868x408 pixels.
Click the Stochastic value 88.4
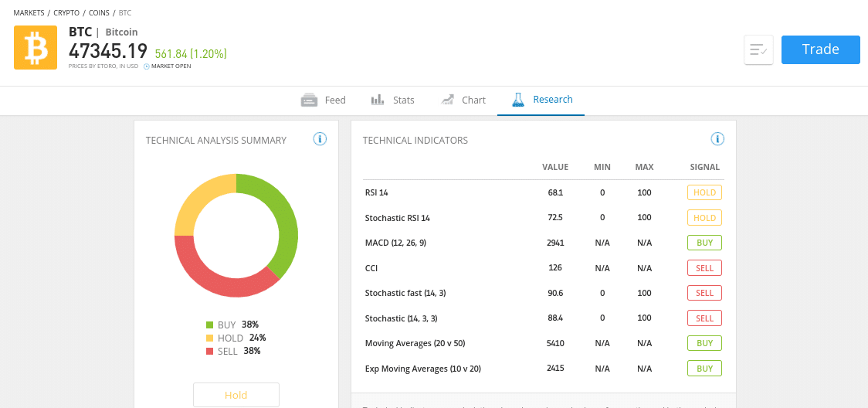point(555,318)
